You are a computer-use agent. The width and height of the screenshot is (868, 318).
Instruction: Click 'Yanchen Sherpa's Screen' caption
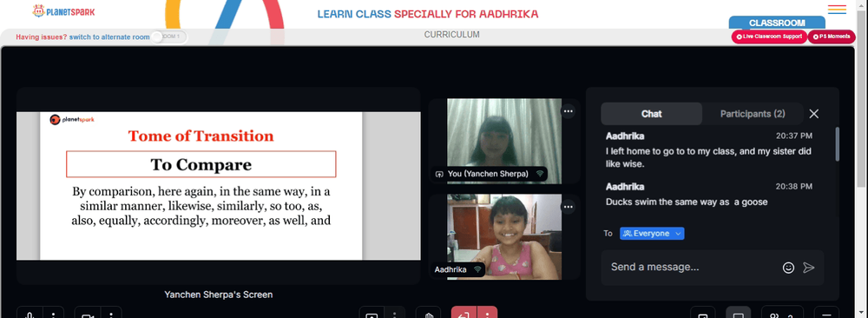click(x=219, y=295)
